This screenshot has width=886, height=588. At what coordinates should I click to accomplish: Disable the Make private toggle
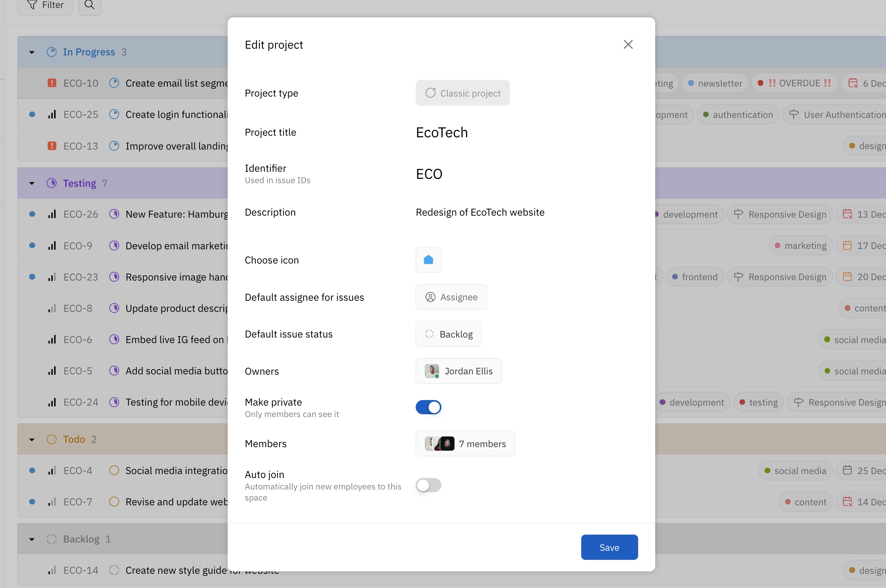(x=429, y=407)
